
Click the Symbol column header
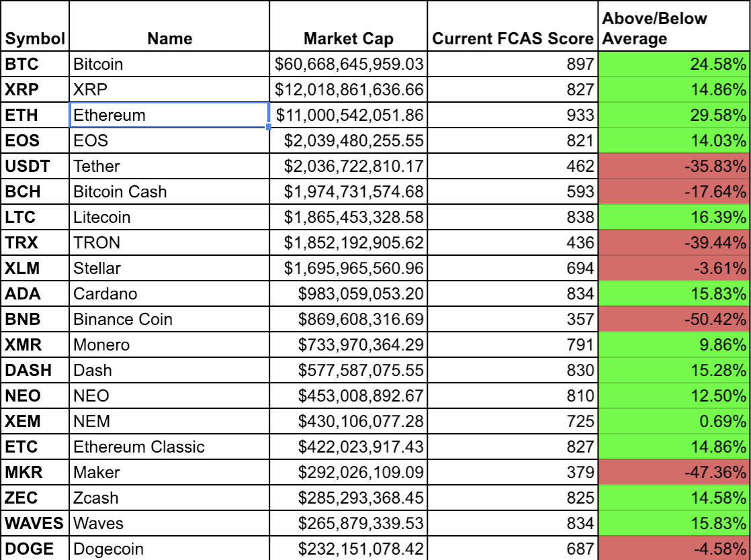tap(35, 26)
